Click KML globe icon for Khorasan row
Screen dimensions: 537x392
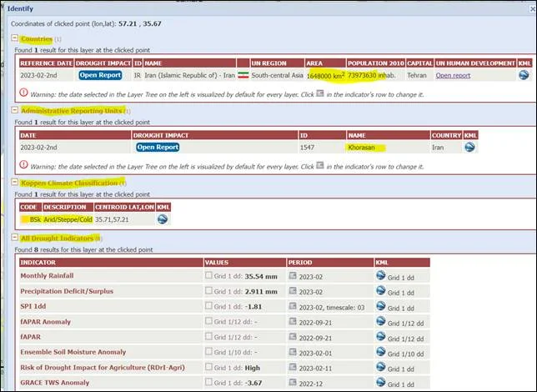coord(469,147)
